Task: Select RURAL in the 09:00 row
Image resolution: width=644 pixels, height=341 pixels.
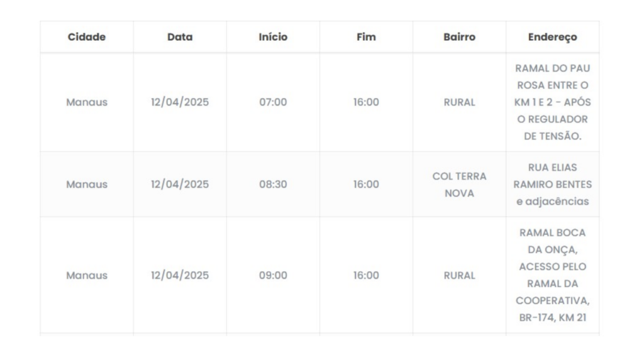Action: pyautogui.click(x=459, y=275)
